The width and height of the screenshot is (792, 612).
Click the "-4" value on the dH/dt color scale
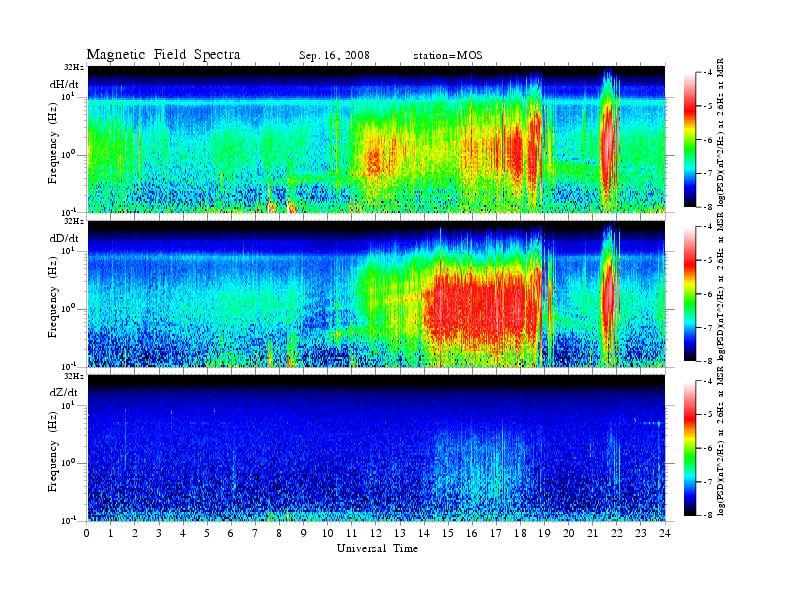(x=708, y=73)
